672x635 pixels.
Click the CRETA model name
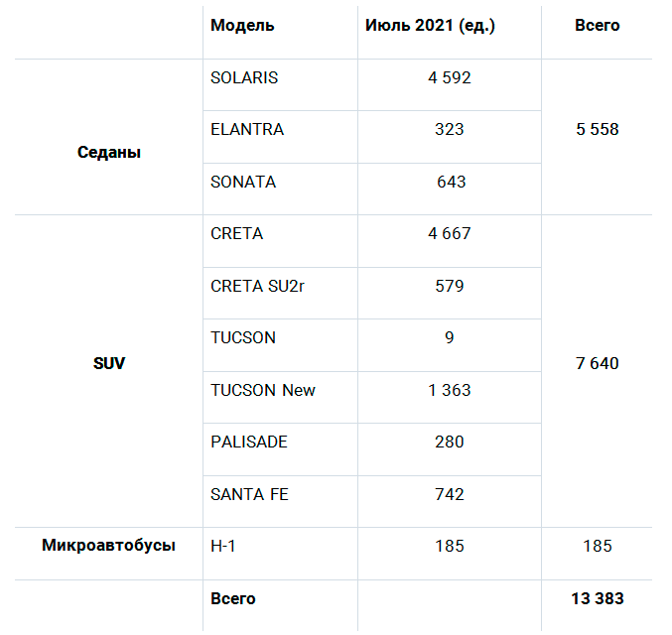click(x=236, y=233)
